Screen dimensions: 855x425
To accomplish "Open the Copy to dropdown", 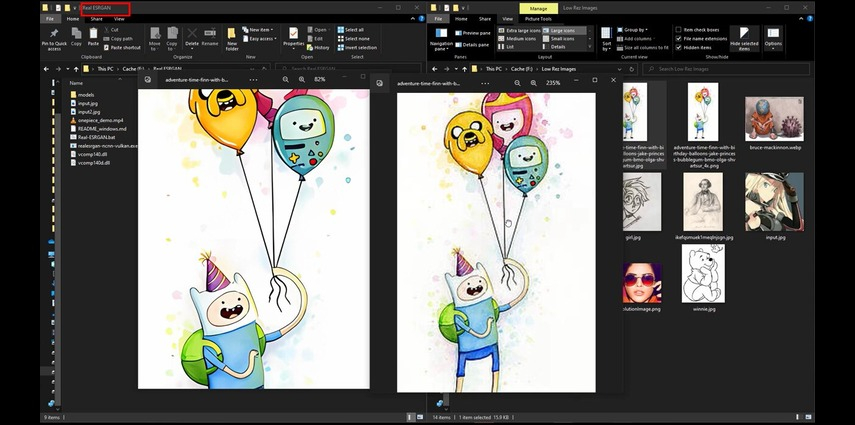I will click(172, 39).
